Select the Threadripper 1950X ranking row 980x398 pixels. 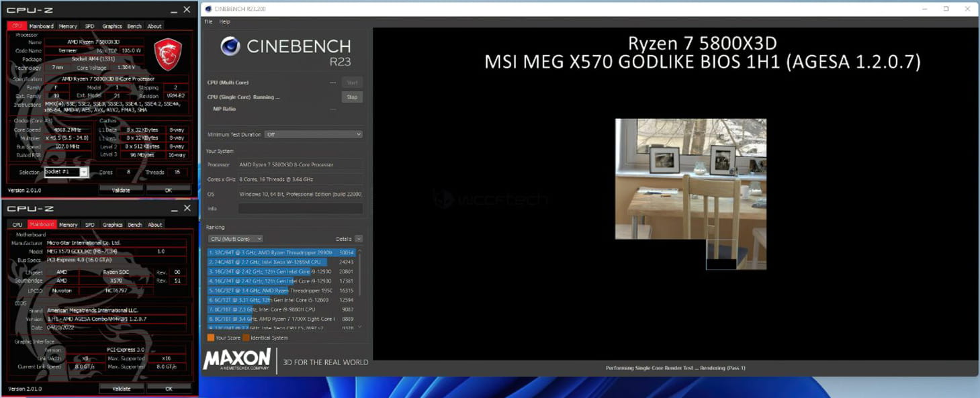(281, 291)
